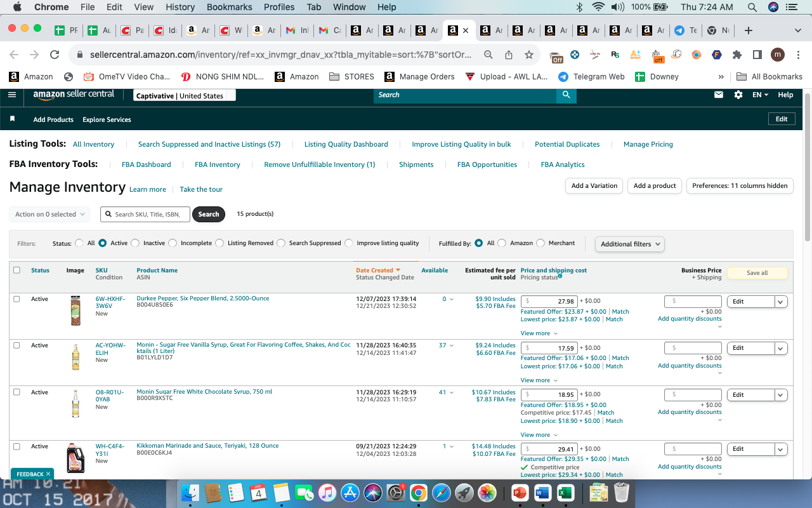Select the 'All' status filter radio
The image size is (812, 508).
[79, 243]
